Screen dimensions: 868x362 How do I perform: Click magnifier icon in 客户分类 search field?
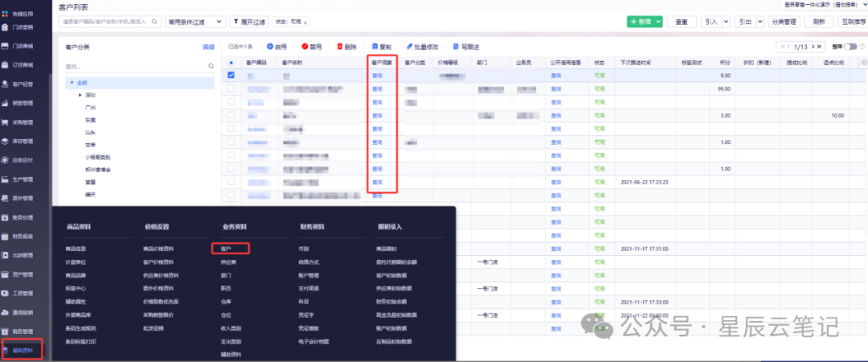pos(211,66)
